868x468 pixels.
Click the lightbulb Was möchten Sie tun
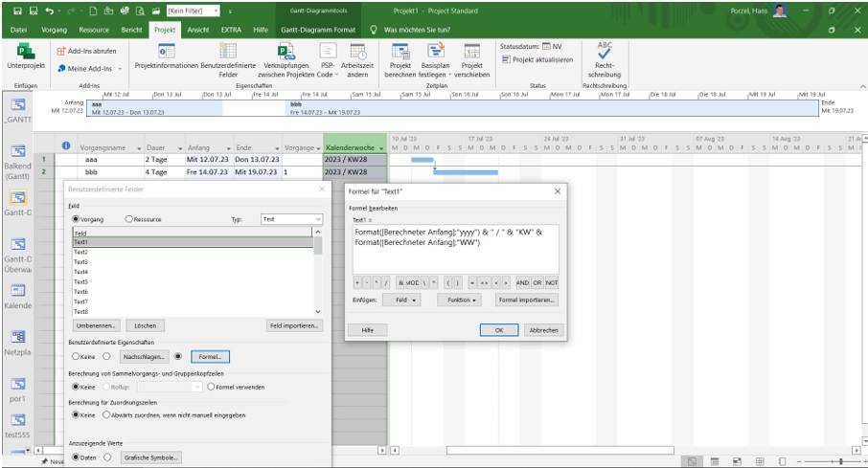(x=374, y=30)
